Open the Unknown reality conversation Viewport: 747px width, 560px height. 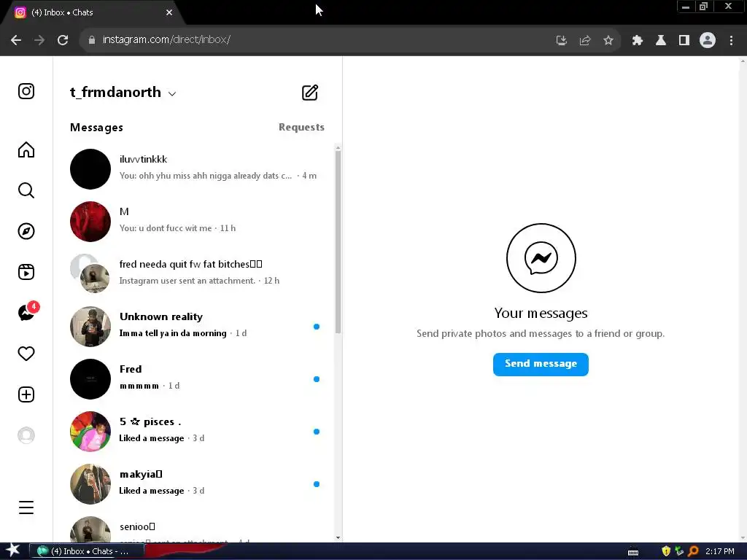tap(194, 326)
